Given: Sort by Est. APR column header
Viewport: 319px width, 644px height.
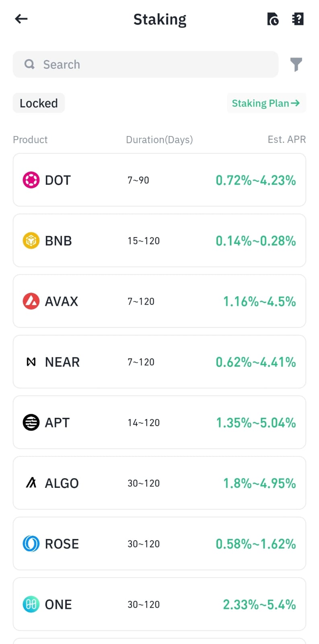Looking at the screenshot, I should tap(286, 140).
